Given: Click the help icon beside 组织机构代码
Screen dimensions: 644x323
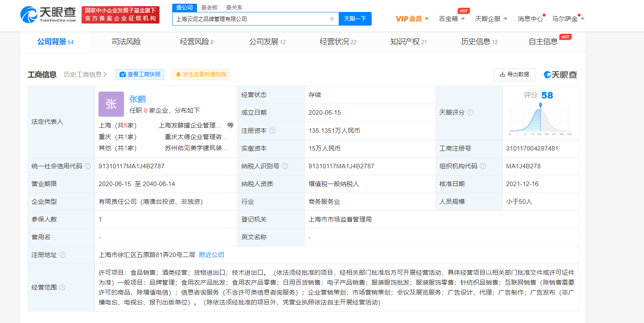Looking at the screenshot, I should (483, 166).
